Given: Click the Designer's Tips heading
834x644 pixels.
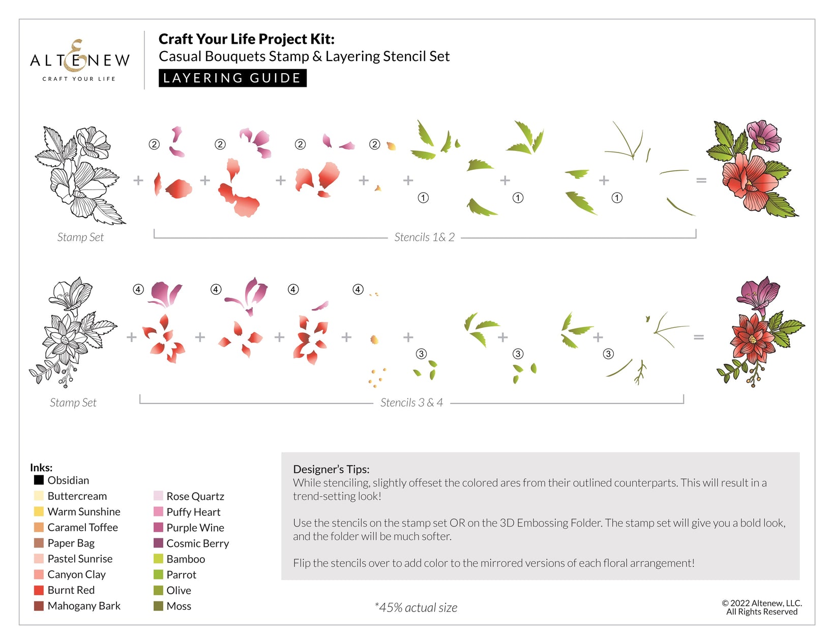Looking at the screenshot, I should click(331, 469).
